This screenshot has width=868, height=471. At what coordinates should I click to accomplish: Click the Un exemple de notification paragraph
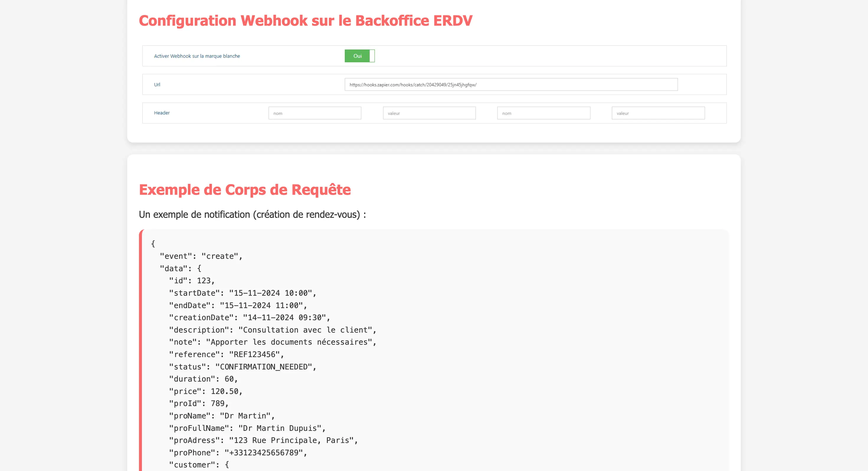(252, 215)
